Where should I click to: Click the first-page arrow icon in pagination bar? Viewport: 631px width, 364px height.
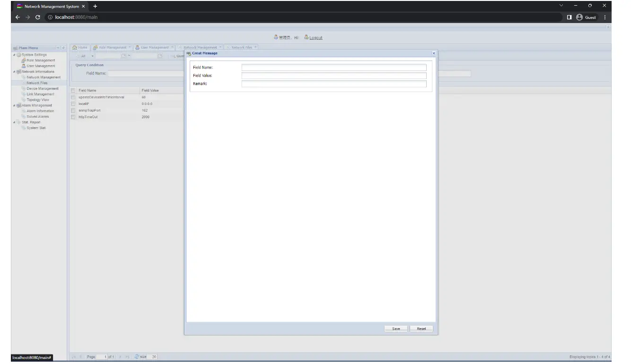coord(74,356)
